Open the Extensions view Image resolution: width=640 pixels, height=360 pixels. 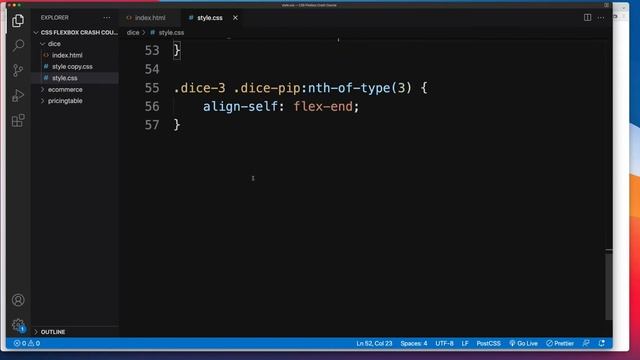(18, 120)
